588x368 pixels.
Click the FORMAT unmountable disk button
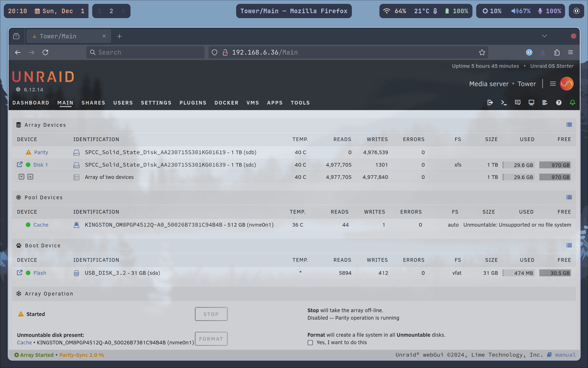click(x=211, y=338)
